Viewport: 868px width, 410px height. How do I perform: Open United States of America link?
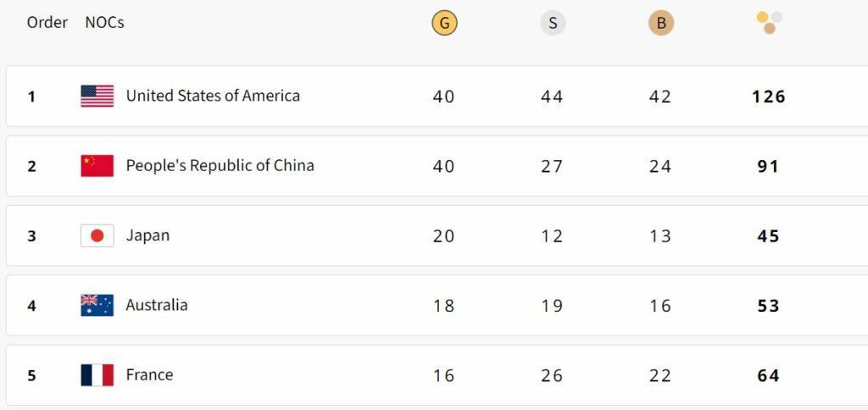[x=213, y=96]
